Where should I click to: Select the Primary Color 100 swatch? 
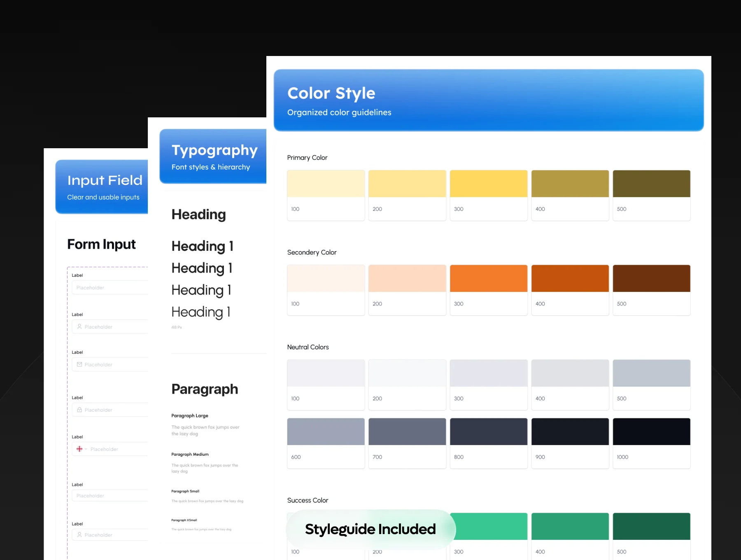pyautogui.click(x=326, y=195)
